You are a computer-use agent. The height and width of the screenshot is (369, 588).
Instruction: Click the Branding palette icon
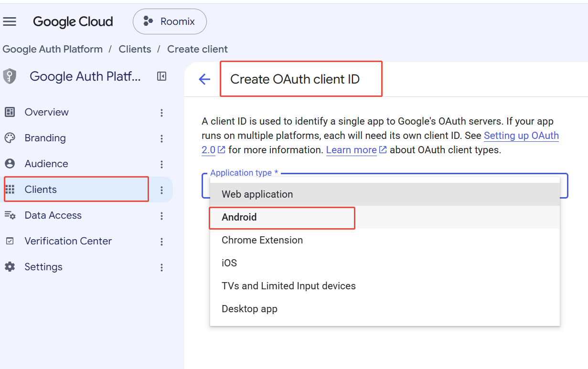coord(10,138)
